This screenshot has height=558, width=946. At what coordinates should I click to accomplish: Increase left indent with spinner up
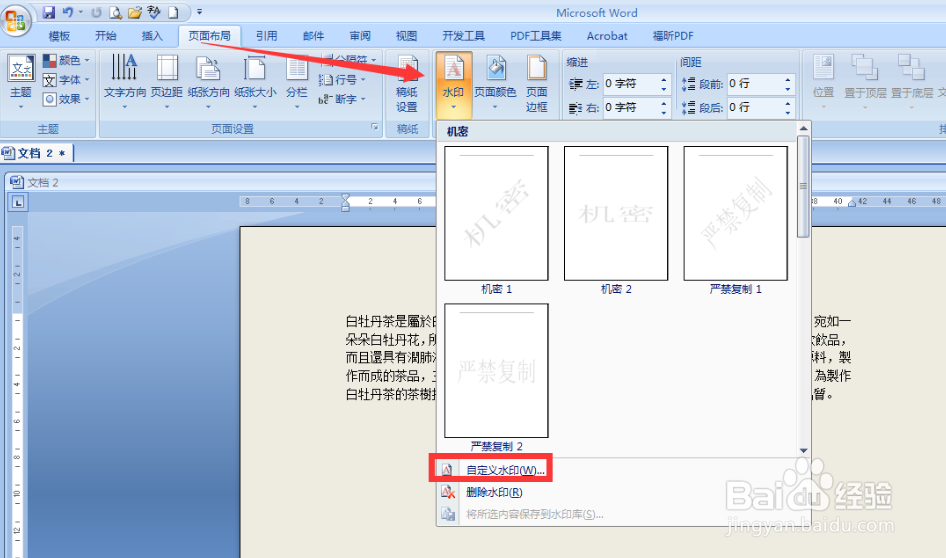(x=664, y=80)
